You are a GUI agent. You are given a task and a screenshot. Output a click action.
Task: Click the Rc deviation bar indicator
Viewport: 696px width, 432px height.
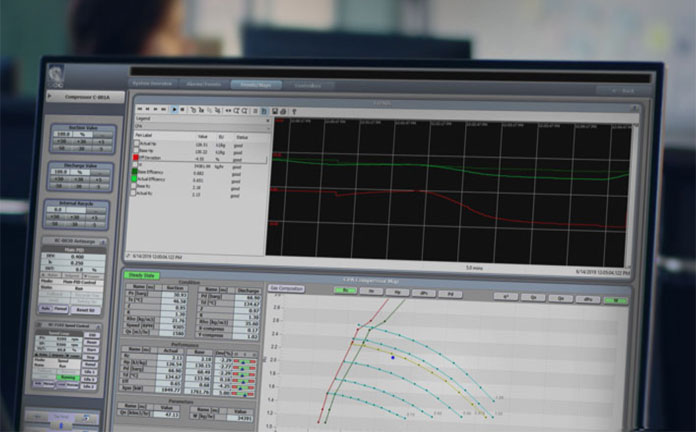click(x=245, y=361)
